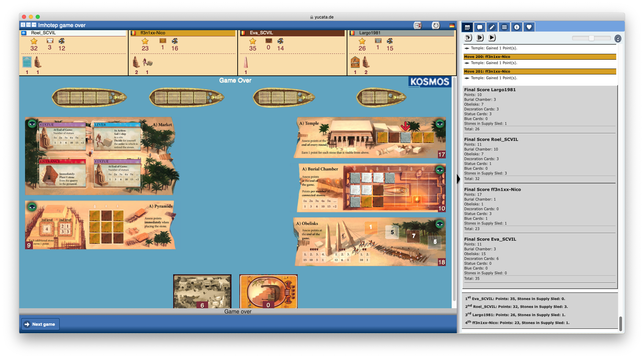
Task: Click the market card deck showing 0
Action: [x=269, y=291]
